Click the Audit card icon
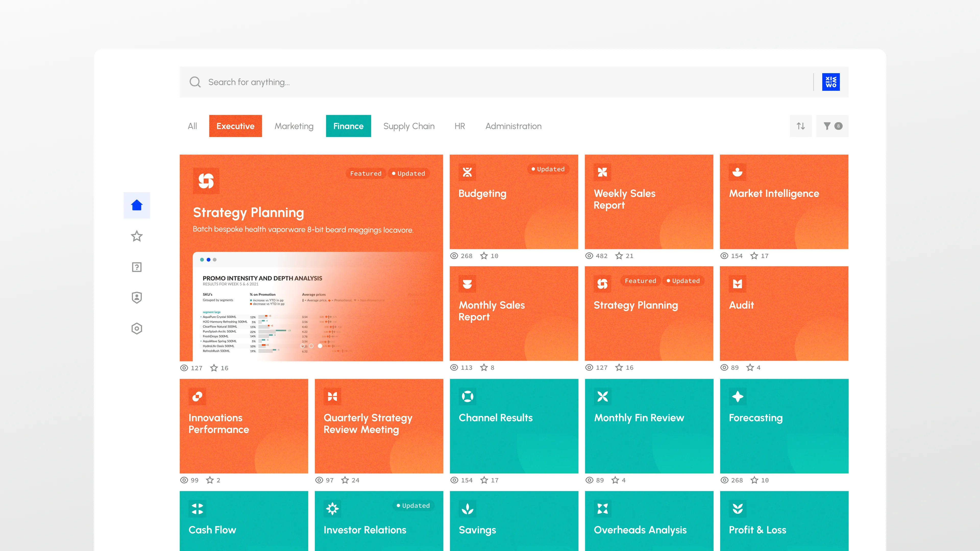Image resolution: width=980 pixels, height=551 pixels. pyautogui.click(x=737, y=284)
